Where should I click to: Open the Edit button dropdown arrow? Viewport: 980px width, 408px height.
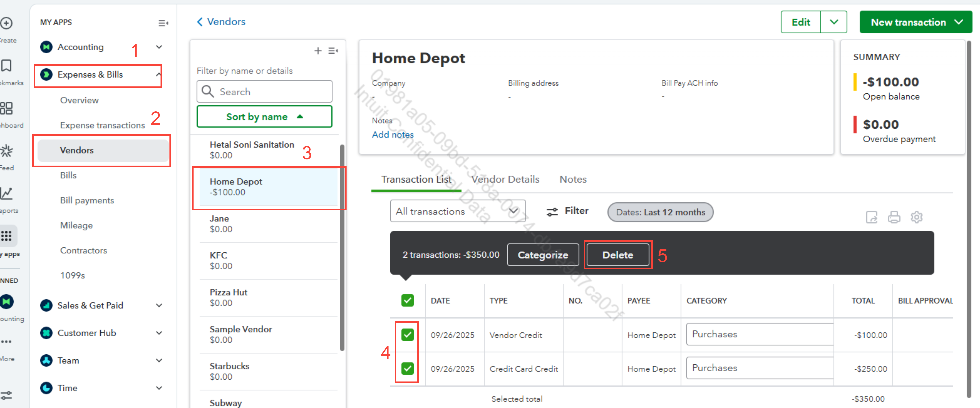point(833,22)
